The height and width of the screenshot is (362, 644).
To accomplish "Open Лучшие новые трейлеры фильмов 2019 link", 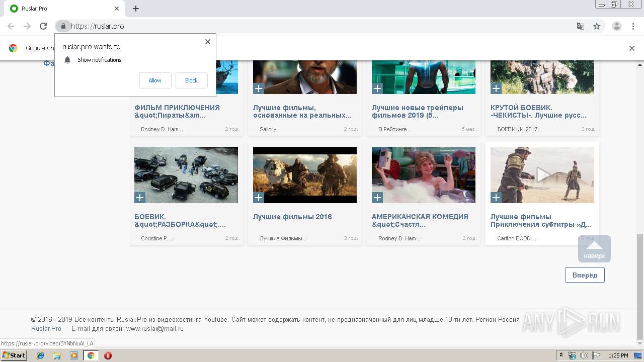I will (418, 112).
